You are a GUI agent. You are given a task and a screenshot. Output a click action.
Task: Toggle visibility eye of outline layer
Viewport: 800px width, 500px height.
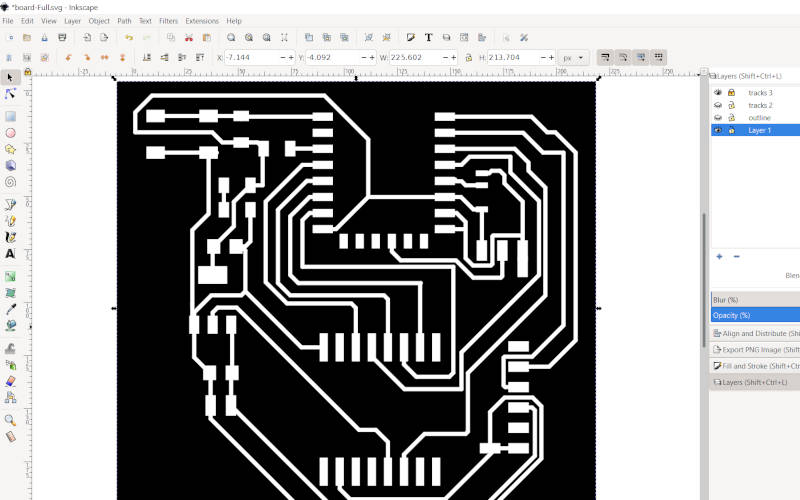click(718, 118)
